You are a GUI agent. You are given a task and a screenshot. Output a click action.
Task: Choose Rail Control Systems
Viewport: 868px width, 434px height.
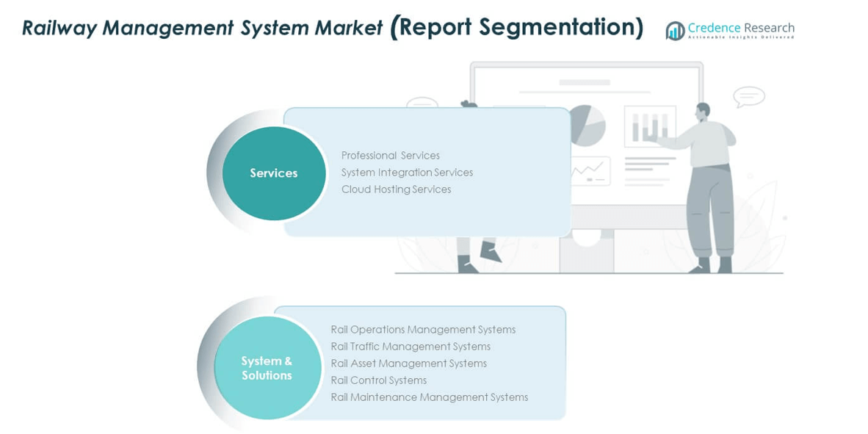click(x=378, y=380)
